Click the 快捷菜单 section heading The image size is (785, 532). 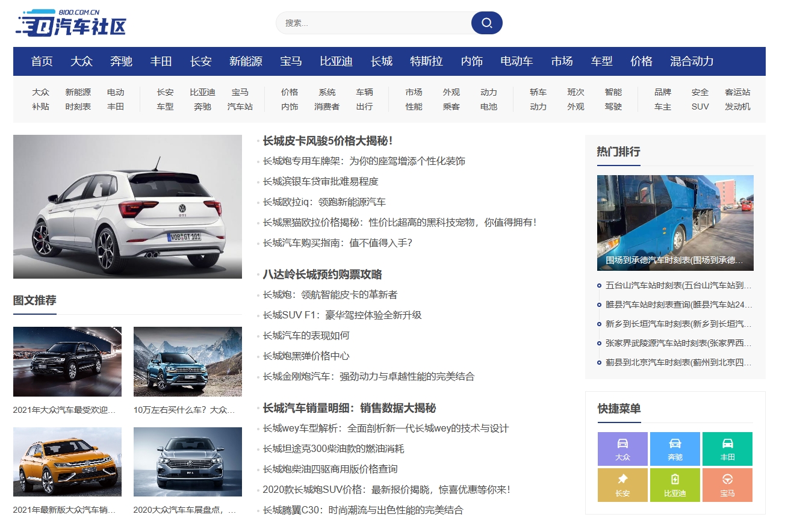pos(619,409)
